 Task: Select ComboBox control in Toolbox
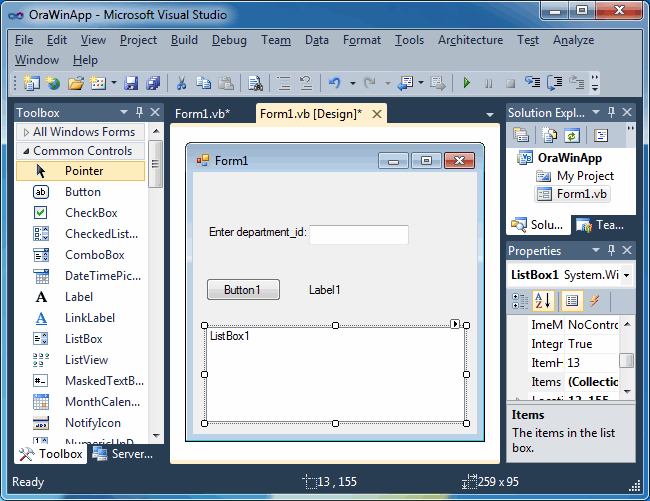tap(80, 255)
